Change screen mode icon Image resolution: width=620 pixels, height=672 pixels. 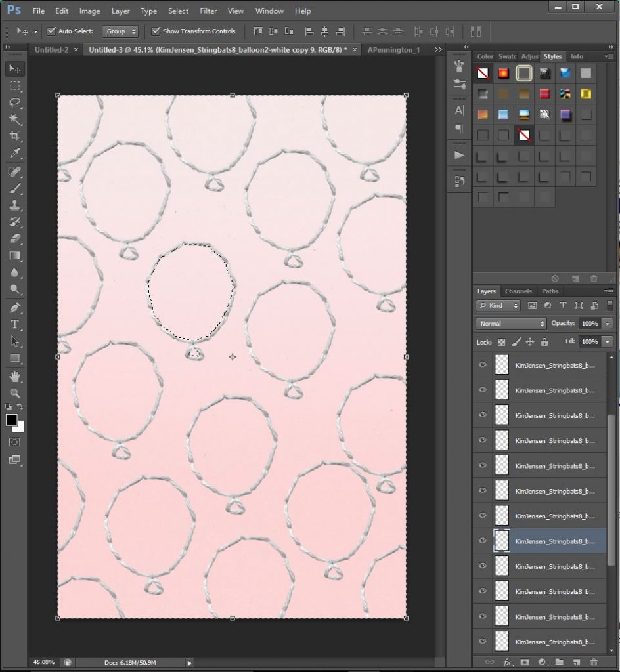[x=14, y=460]
